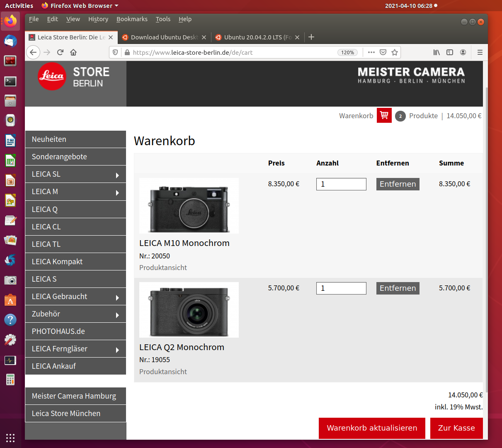The image size is (502, 448).
Task: Expand the LEICA SL submenu arrow
Action: click(117, 175)
